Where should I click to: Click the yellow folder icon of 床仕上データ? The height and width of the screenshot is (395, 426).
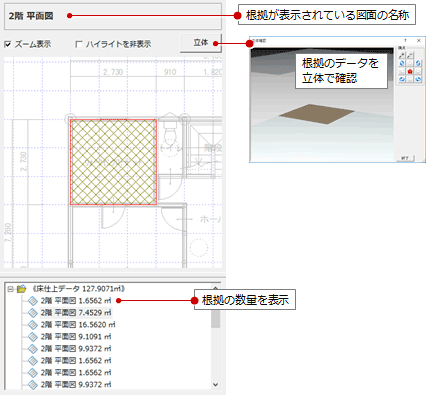(x=22, y=289)
